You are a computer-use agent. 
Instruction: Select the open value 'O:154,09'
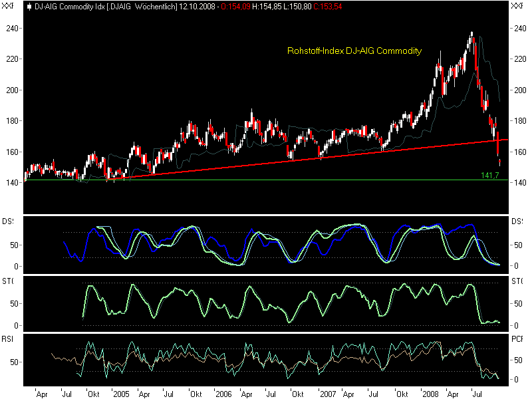235,7
